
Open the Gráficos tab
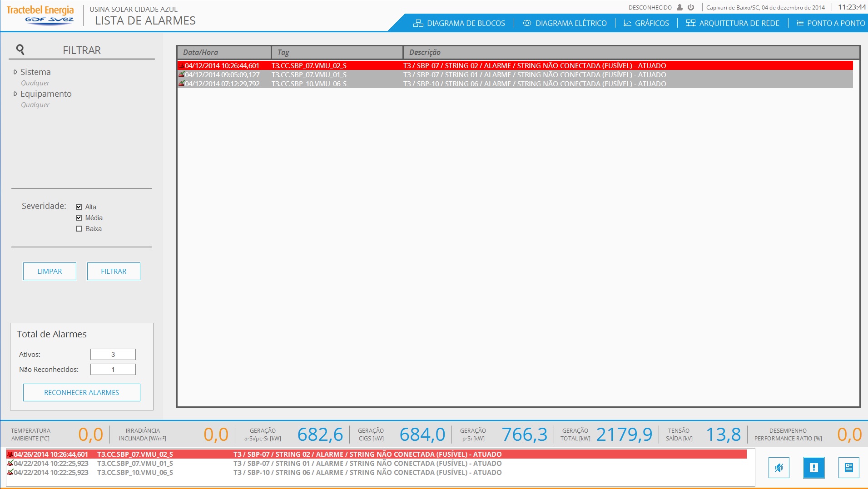pyautogui.click(x=646, y=23)
